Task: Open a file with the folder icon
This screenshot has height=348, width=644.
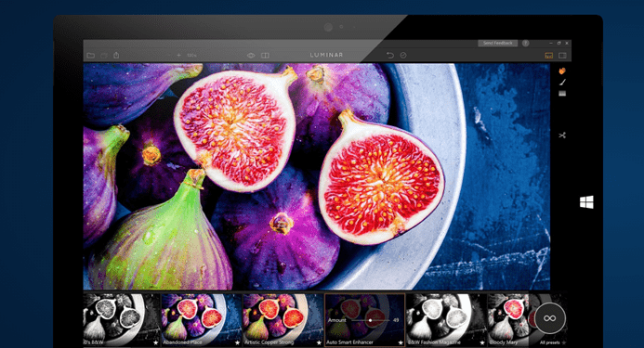Action: pos(91,55)
